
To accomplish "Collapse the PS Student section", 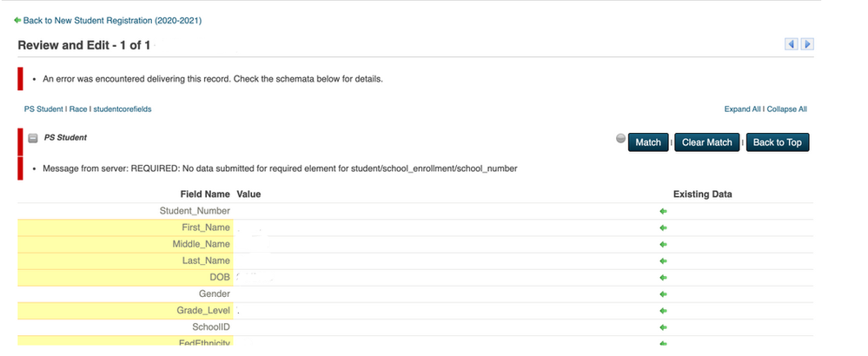I will tap(33, 138).
